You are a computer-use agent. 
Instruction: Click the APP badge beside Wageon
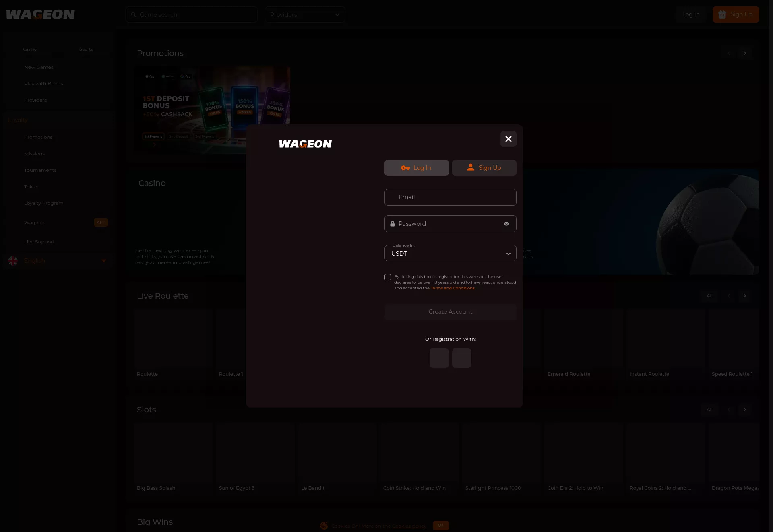(x=101, y=222)
